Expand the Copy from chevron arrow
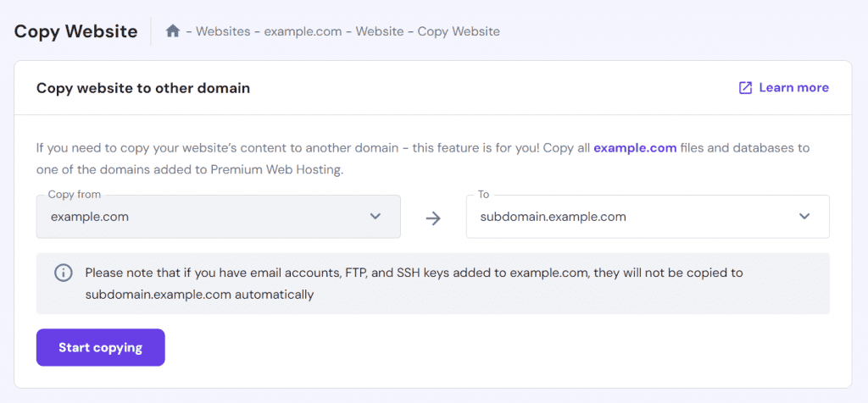Image resolution: width=868 pixels, height=403 pixels. click(x=376, y=217)
